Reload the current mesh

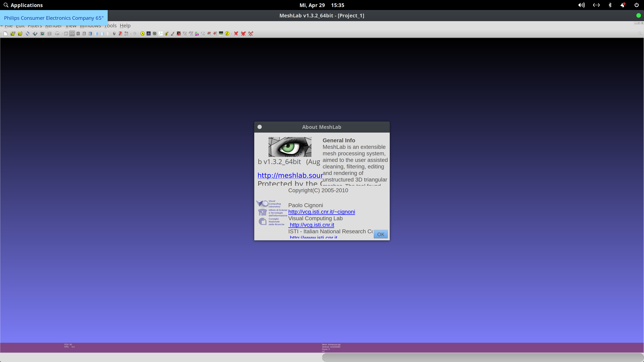click(x=28, y=34)
